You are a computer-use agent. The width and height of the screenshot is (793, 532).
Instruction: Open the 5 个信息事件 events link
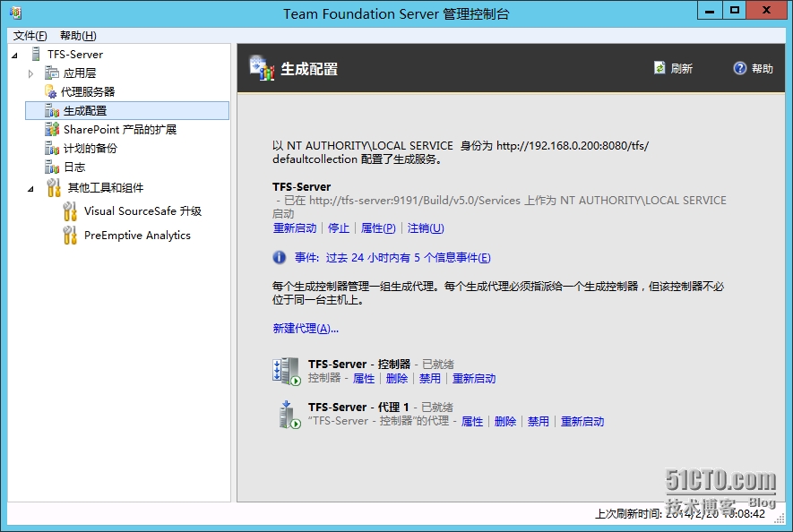coord(392,257)
